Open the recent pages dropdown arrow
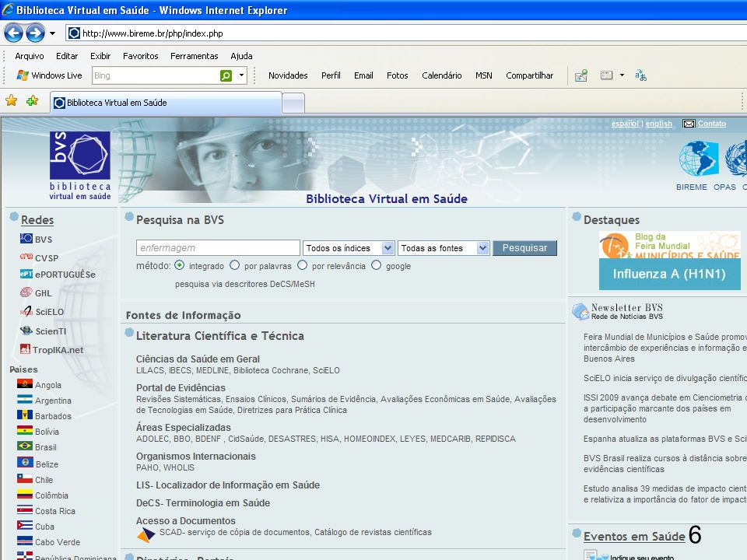 click(52, 33)
